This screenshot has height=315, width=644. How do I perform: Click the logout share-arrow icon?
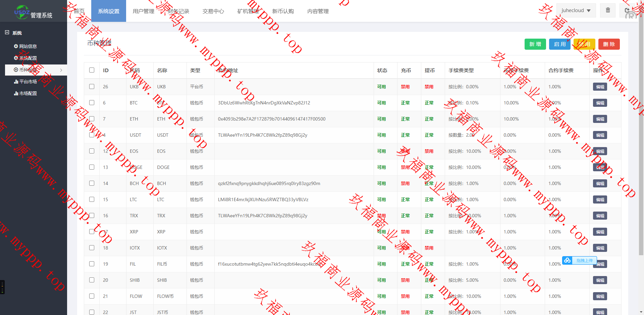point(627,10)
